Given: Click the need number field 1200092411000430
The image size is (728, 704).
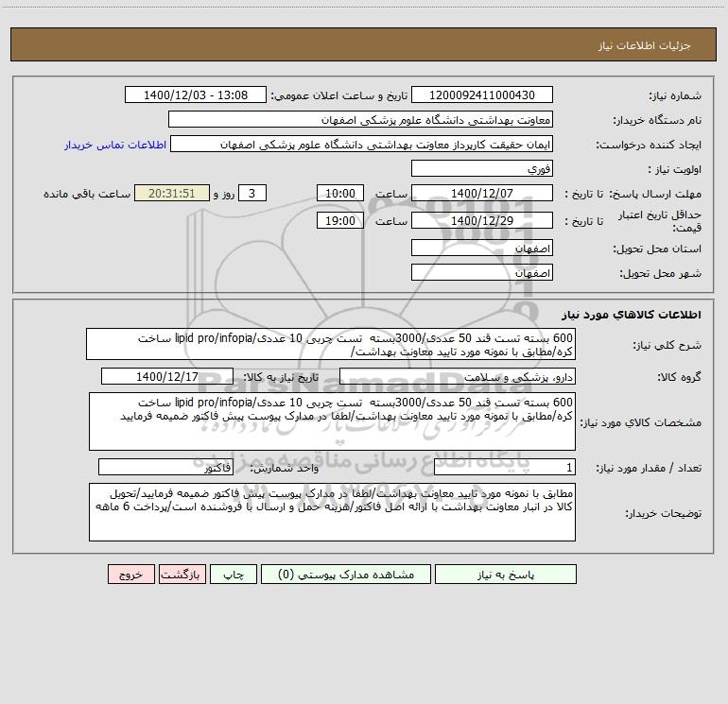Looking at the screenshot, I should coord(482,94).
